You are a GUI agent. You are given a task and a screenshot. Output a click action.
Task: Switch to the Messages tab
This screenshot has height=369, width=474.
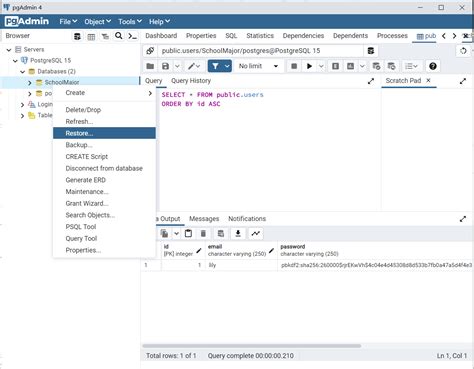click(x=204, y=219)
